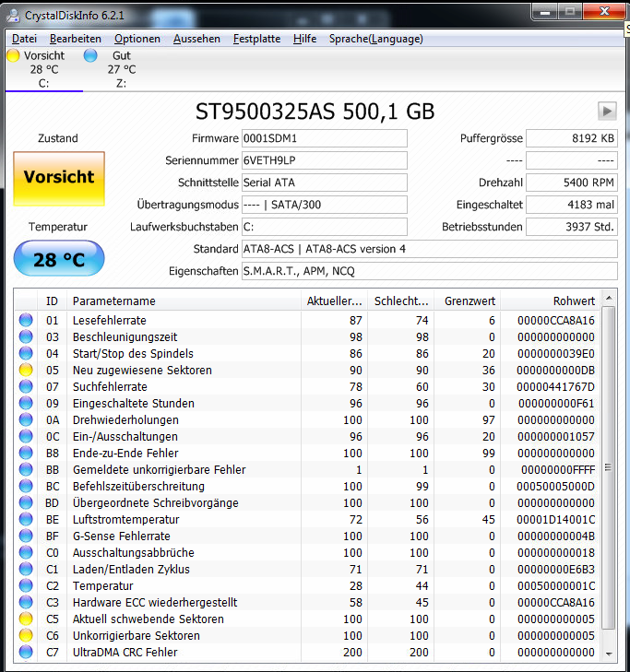Click status icon of C2 Temperatur row
Viewport: 630px width, 672px height.
pyautogui.click(x=26, y=585)
